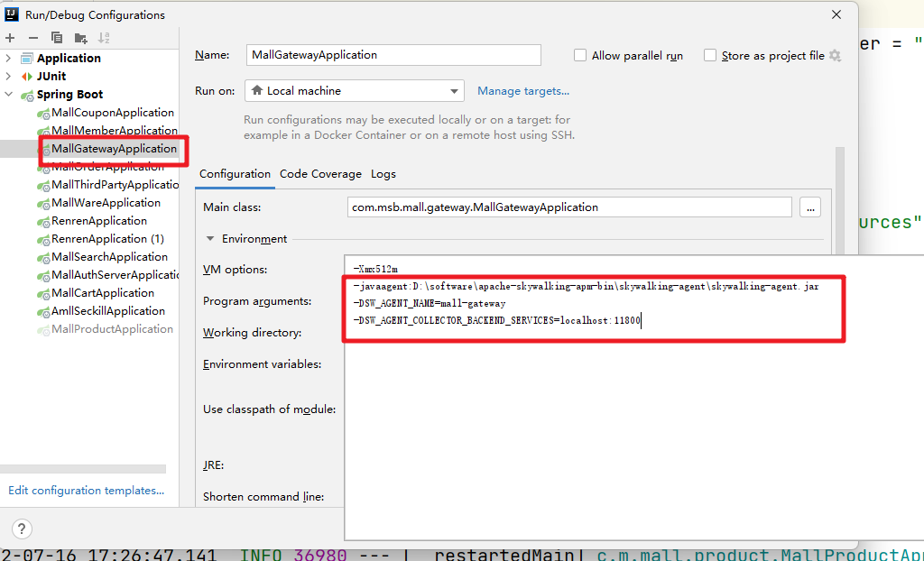
Task: Click the settings panel vertical scrollbar
Action: (840, 200)
